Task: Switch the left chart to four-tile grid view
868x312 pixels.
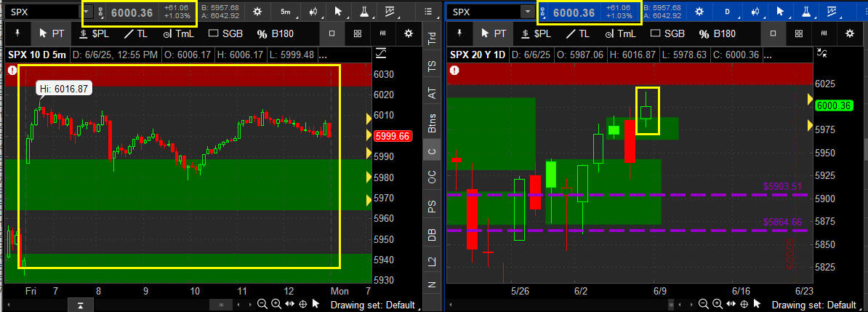Action: [357, 33]
